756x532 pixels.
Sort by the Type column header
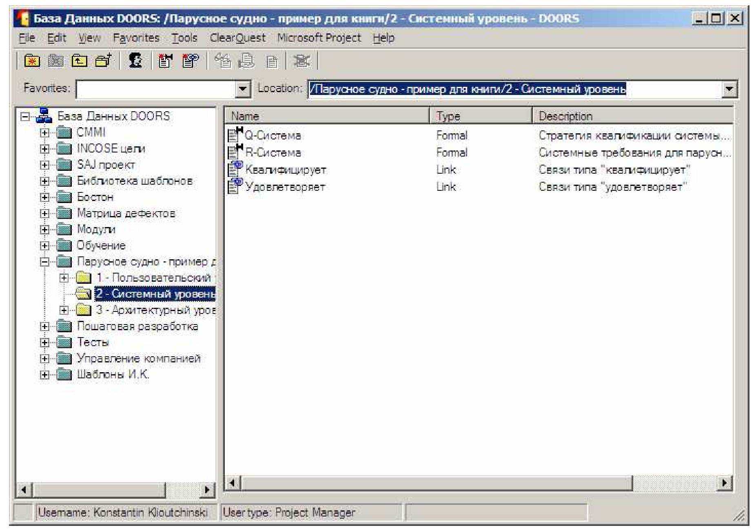[x=481, y=116]
